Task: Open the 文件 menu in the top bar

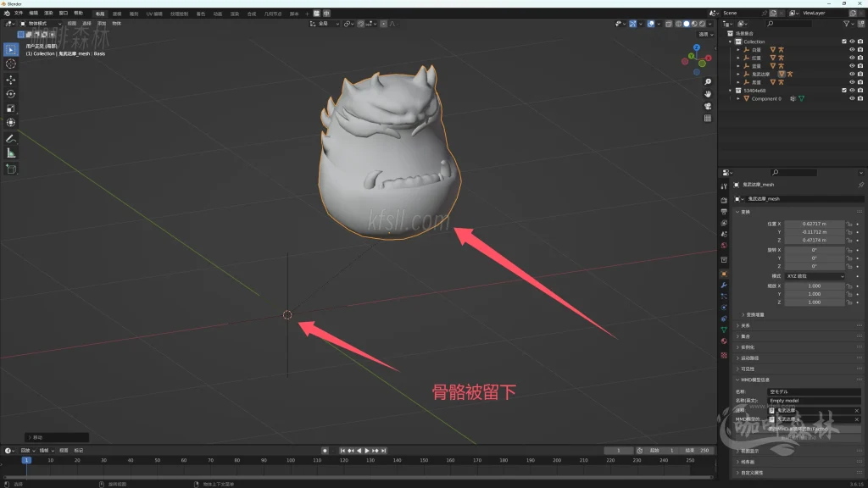Action: (19, 14)
